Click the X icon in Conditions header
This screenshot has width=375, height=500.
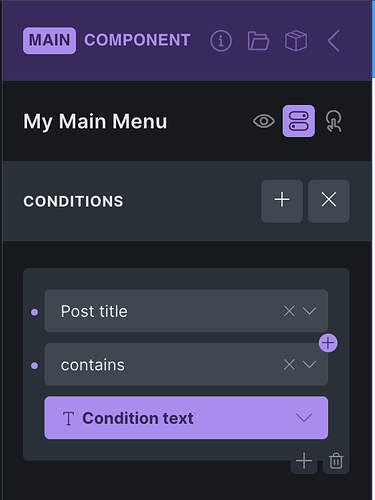329,201
